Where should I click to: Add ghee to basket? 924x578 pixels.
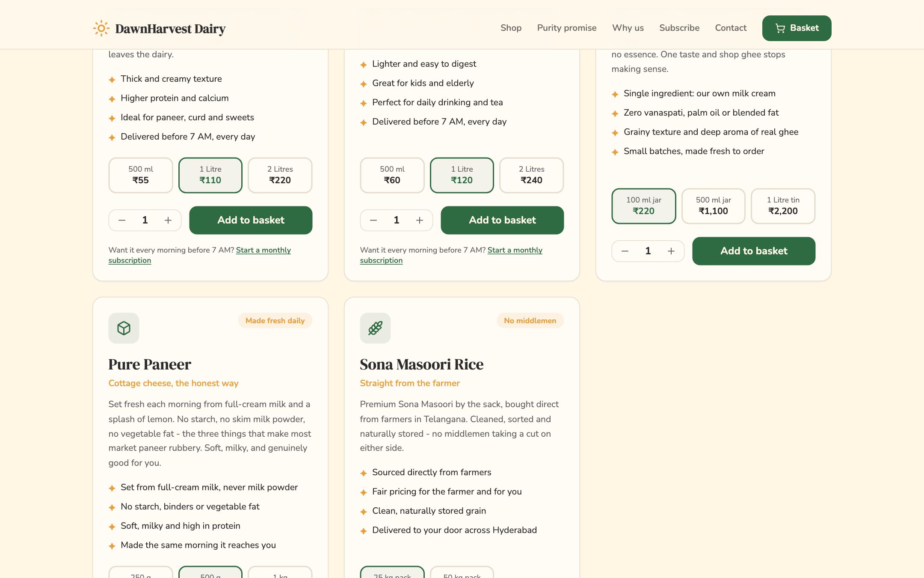754,251
